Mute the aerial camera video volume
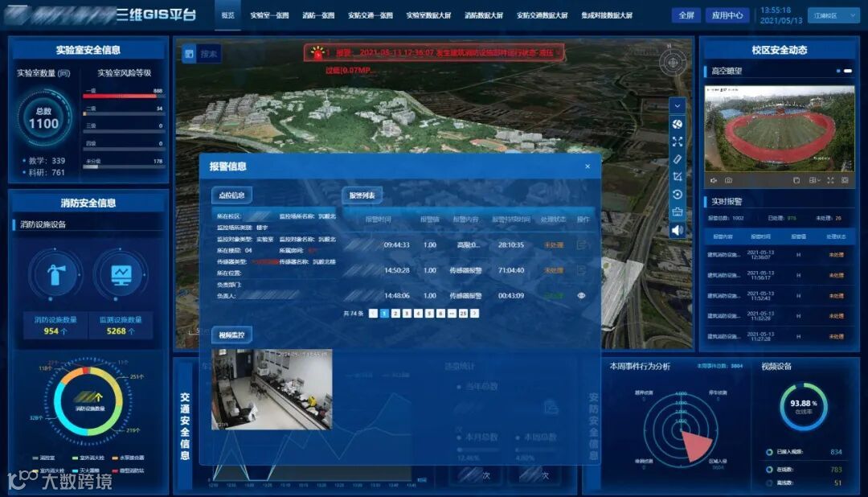 pyautogui.click(x=714, y=181)
